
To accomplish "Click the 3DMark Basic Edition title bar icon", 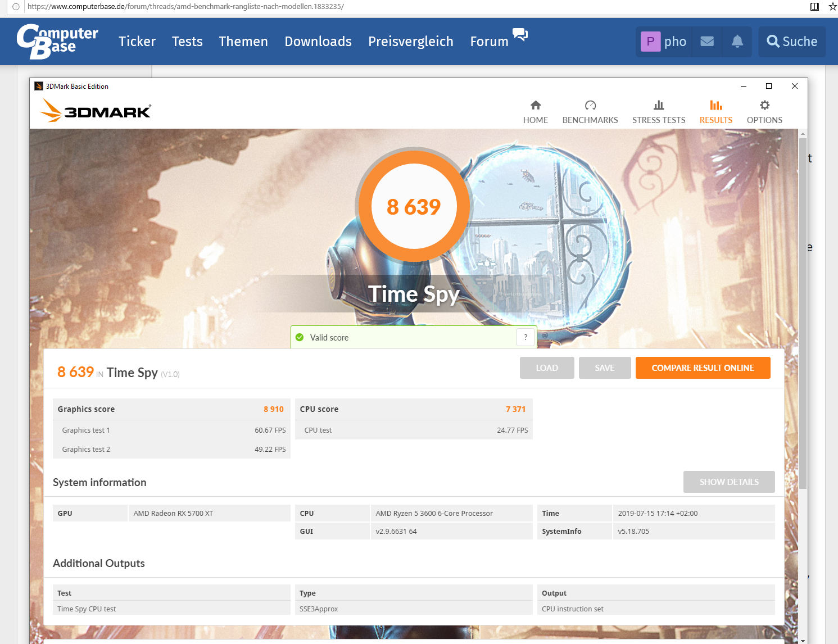I will coord(39,86).
